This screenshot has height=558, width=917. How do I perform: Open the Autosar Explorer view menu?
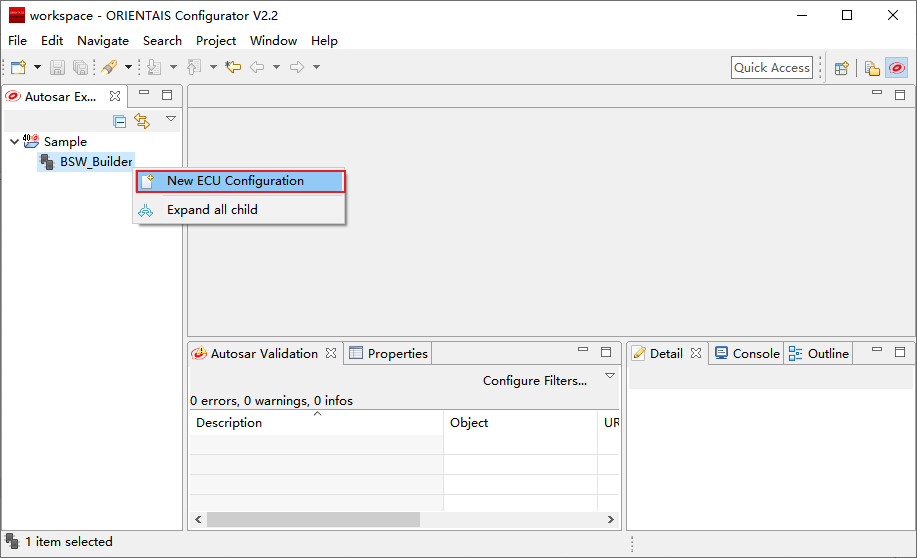click(x=171, y=119)
